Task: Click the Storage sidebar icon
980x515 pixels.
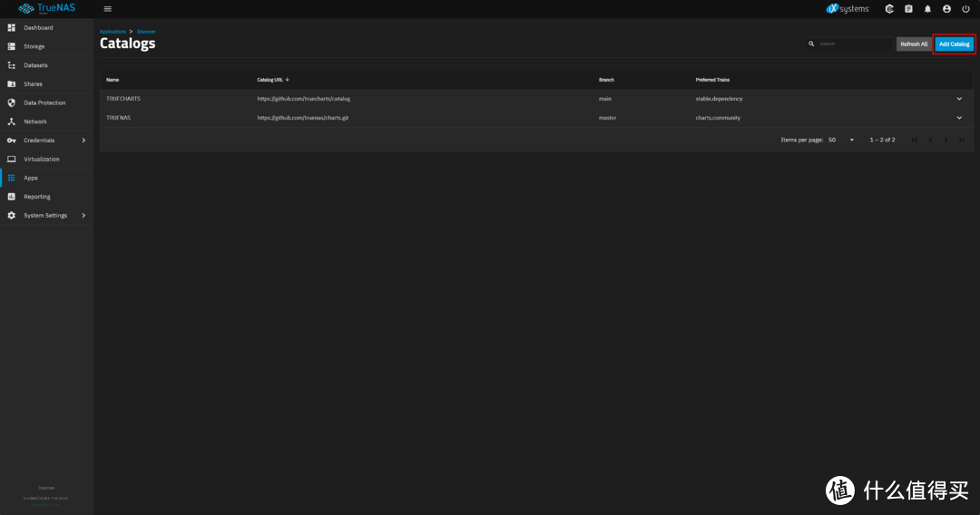Action: [11, 46]
